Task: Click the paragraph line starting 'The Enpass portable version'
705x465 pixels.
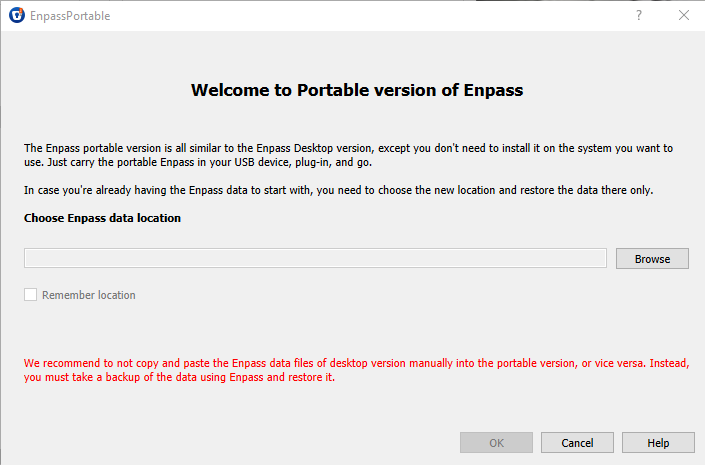Action: [x=357, y=147]
